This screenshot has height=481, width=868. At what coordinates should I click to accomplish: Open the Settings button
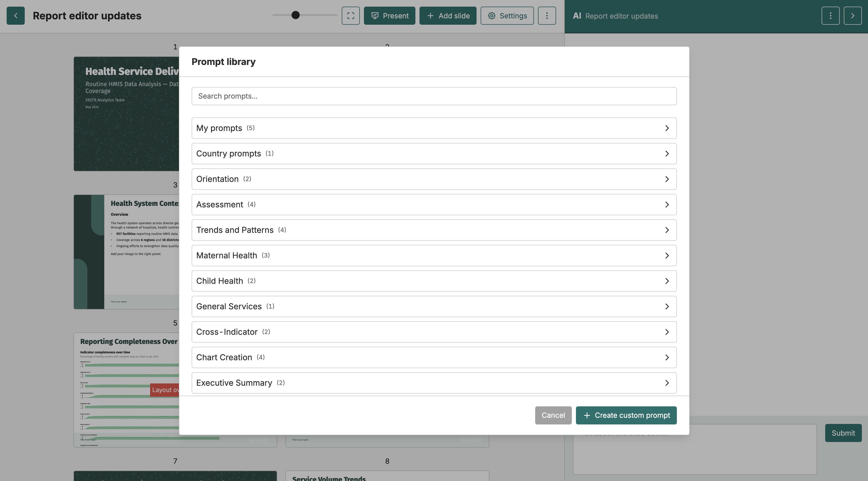pyautogui.click(x=507, y=16)
